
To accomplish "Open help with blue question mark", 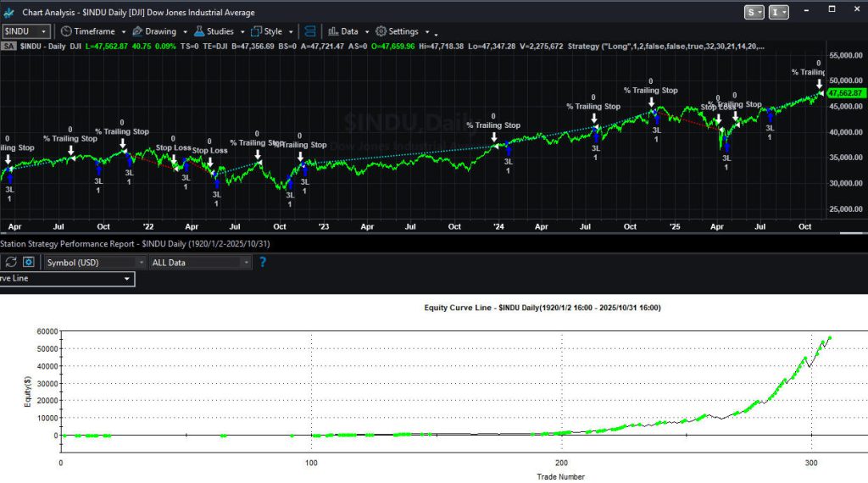I will click(262, 263).
